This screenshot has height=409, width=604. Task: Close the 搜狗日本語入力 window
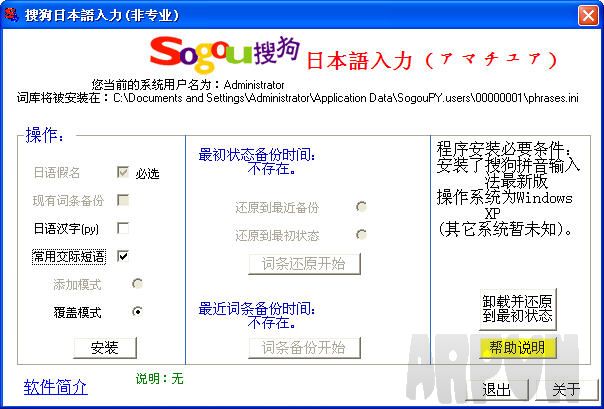coord(588,15)
